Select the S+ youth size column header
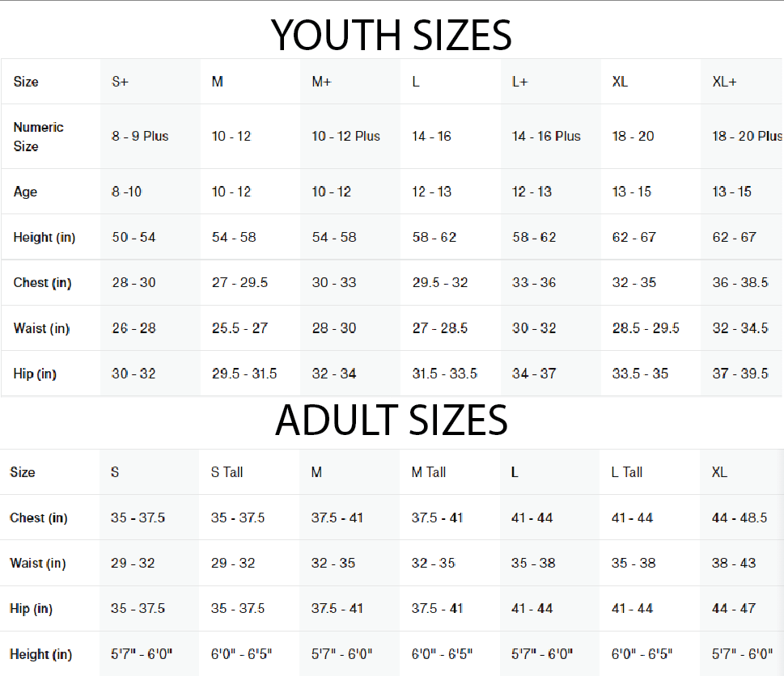The height and width of the screenshot is (676, 784). (x=120, y=82)
